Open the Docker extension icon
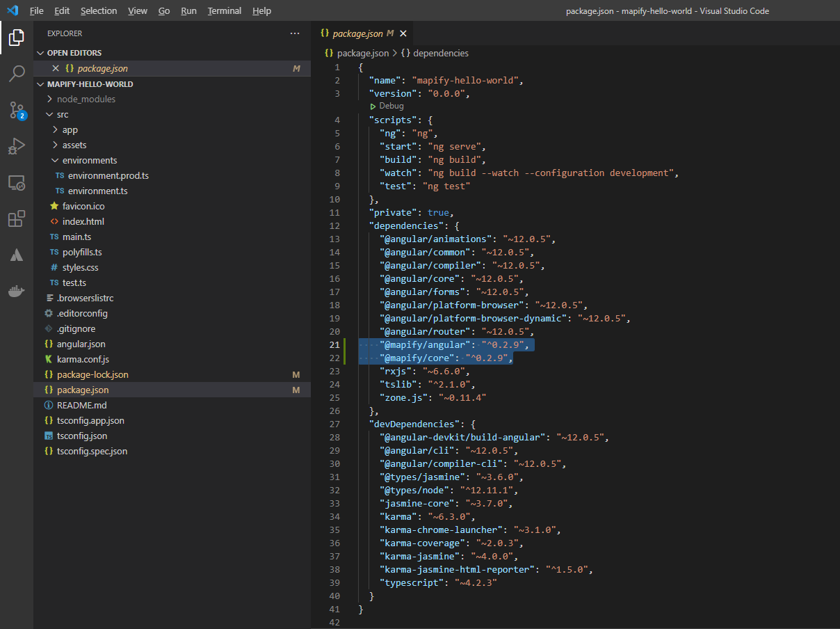The image size is (840, 629). click(x=17, y=291)
